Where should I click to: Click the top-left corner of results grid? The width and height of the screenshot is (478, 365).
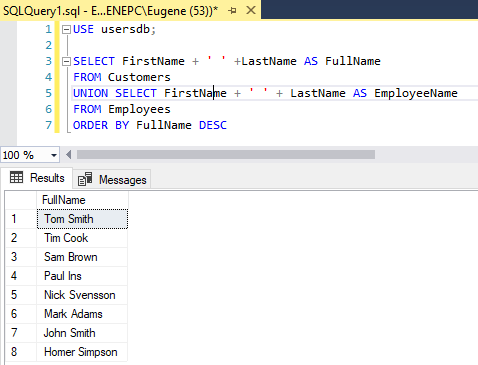pyautogui.click(x=21, y=200)
